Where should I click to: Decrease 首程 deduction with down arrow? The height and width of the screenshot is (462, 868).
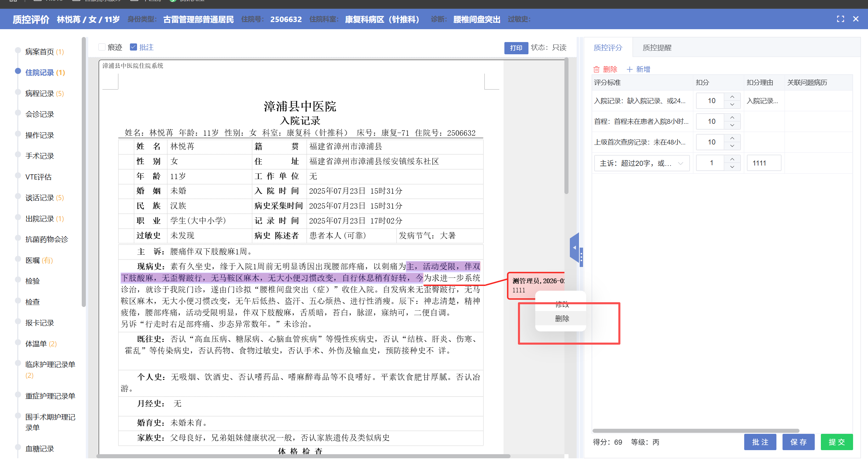[732, 125]
